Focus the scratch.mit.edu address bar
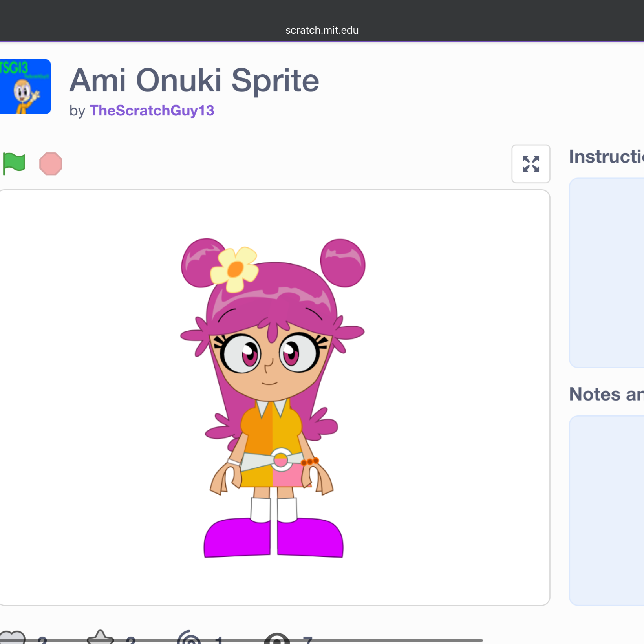This screenshot has height=644, width=644. (x=322, y=30)
